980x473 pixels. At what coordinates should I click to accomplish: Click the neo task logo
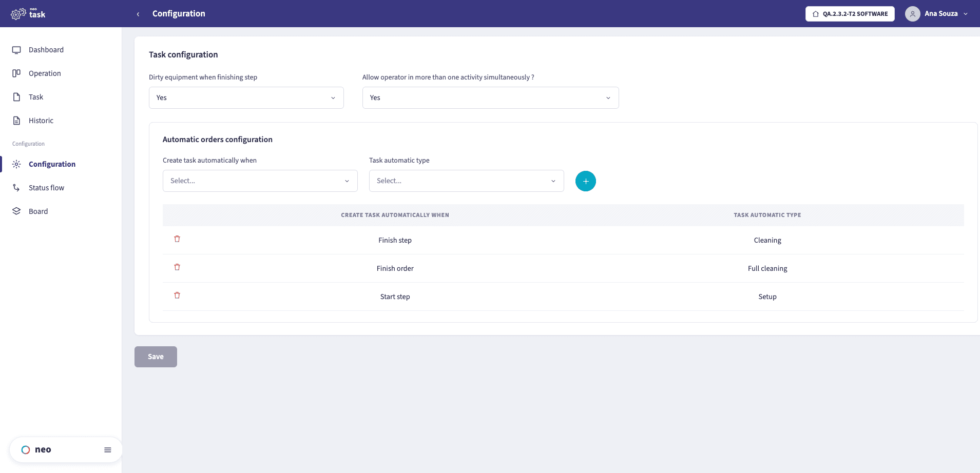(28, 14)
